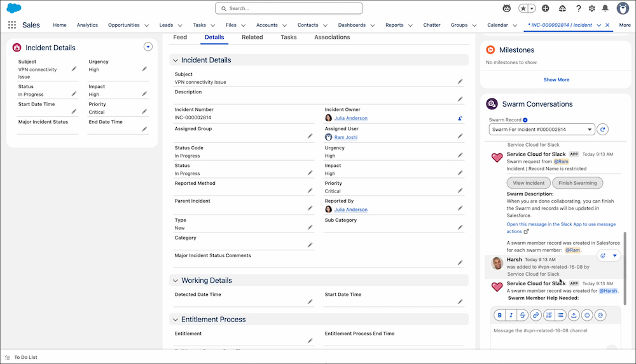Collapse the Incident Details section

coord(176,60)
